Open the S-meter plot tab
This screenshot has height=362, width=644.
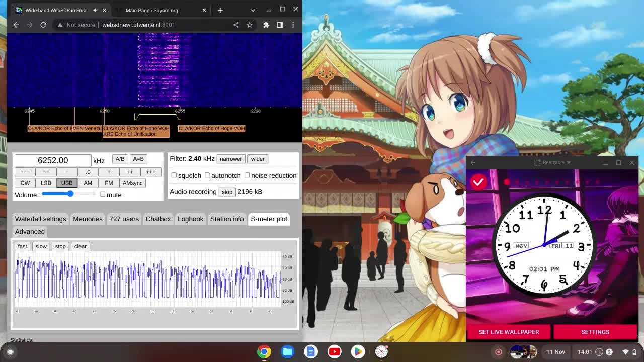tap(269, 219)
